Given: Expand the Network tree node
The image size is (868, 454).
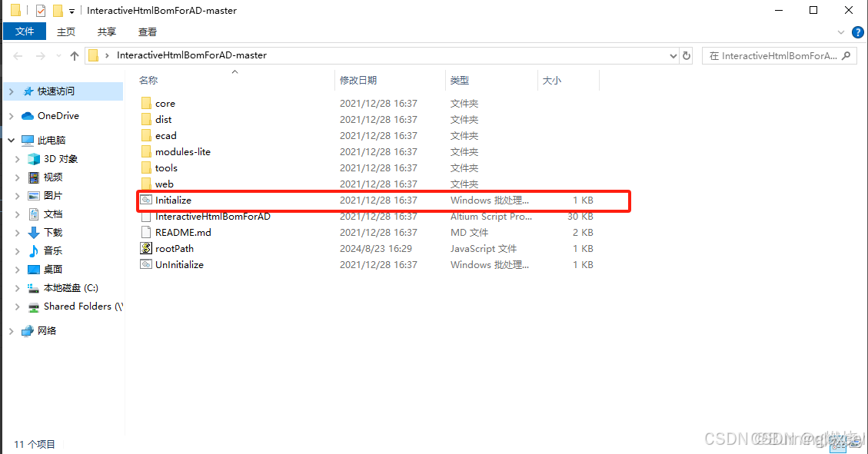Looking at the screenshot, I should point(11,330).
